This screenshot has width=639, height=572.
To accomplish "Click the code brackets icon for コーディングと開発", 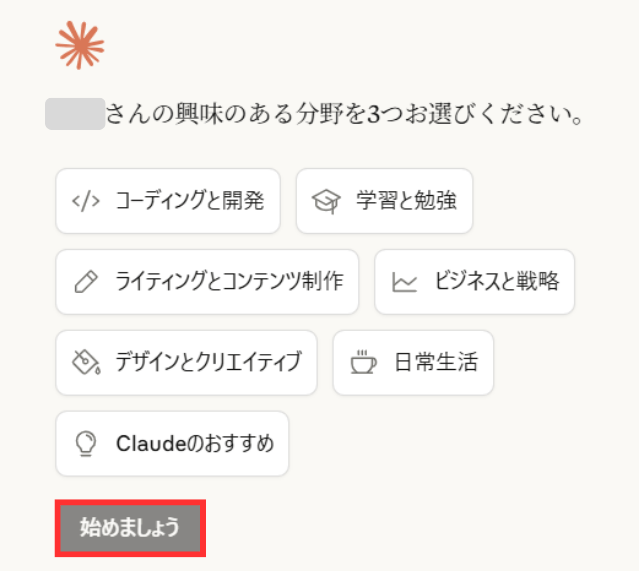I will pos(86,201).
